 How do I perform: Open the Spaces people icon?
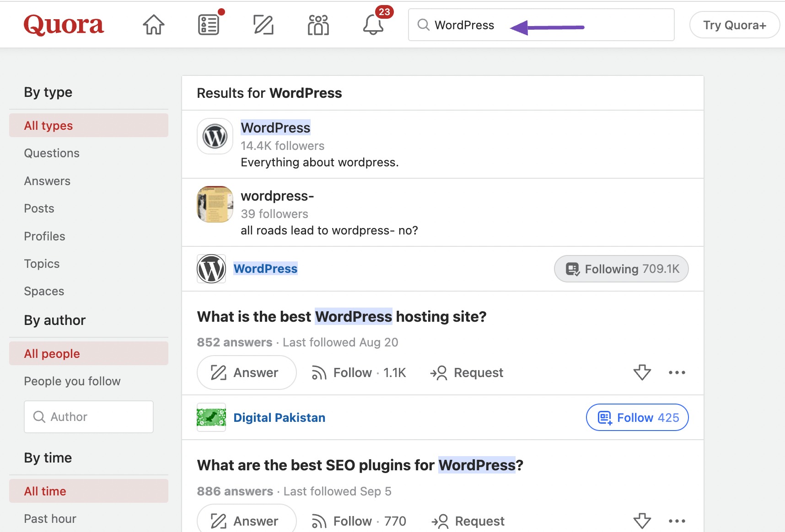click(318, 25)
